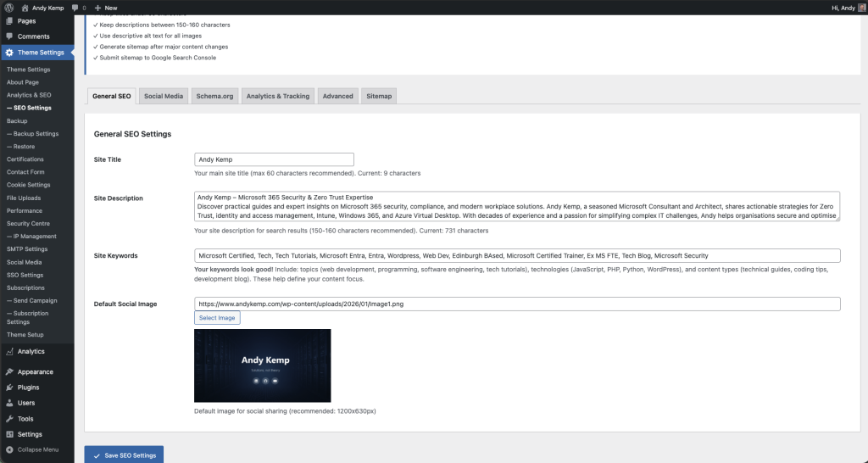Click the plus New content icon
868x463 pixels.
tap(97, 7)
